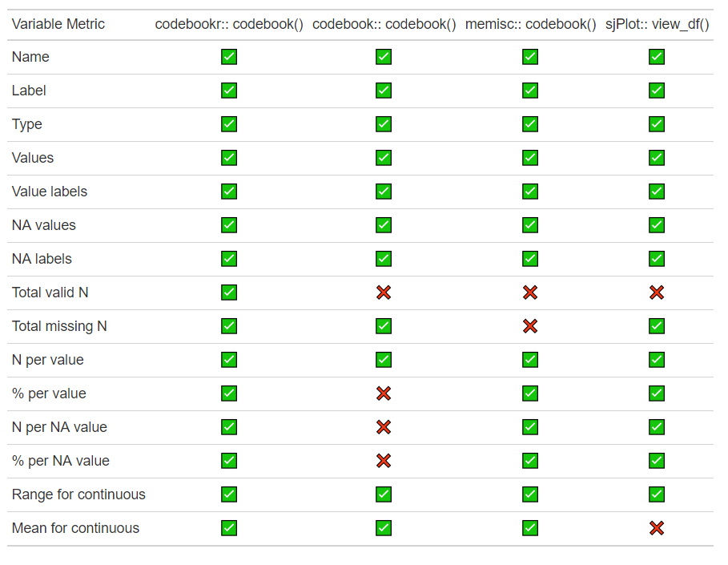Click the red X for memisc Total valid N

(x=530, y=293)
